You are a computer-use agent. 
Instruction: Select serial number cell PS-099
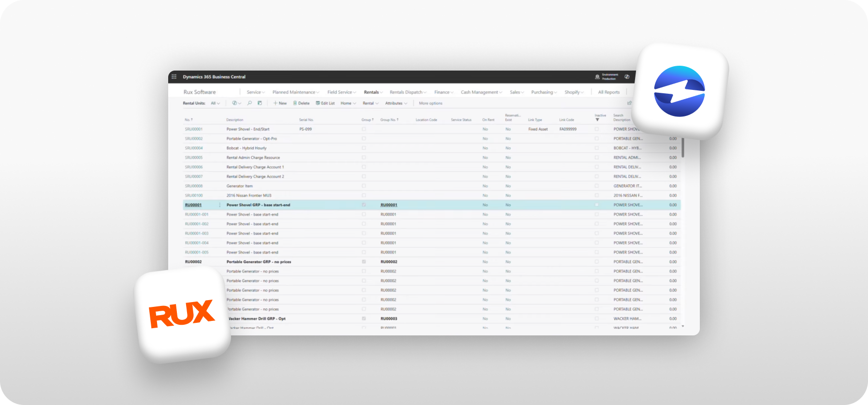coord(305,129)
